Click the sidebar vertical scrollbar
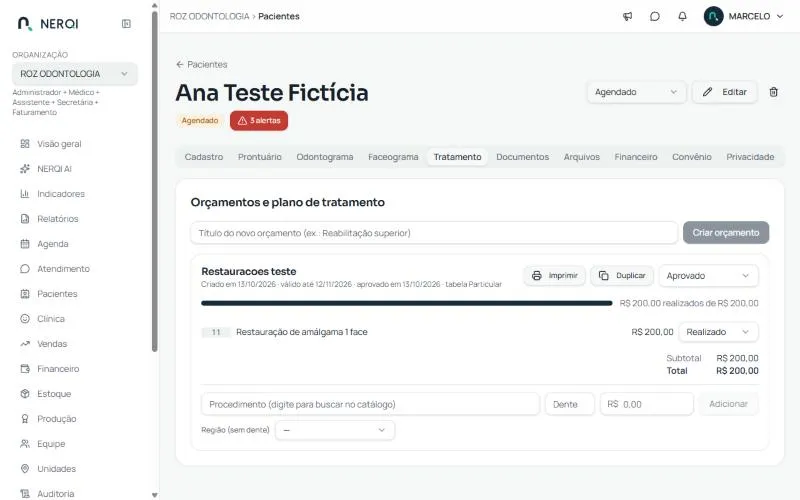The height and width of the screenshot is (500, 800). click(x=155, y=181)
